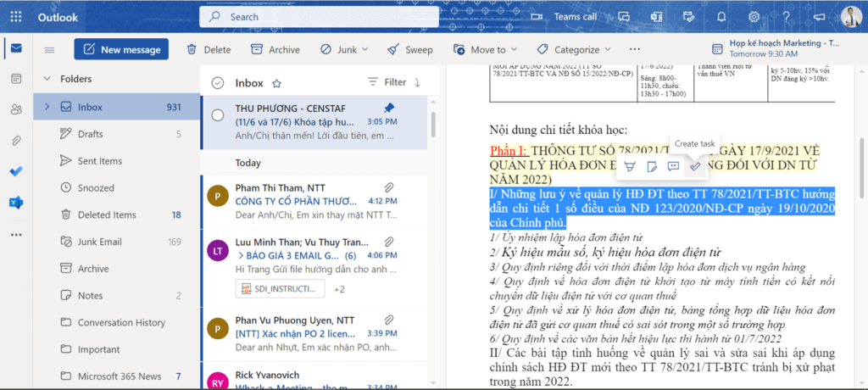Open Calendar in the left sidebar
The image size is (868, 390).
16,79
